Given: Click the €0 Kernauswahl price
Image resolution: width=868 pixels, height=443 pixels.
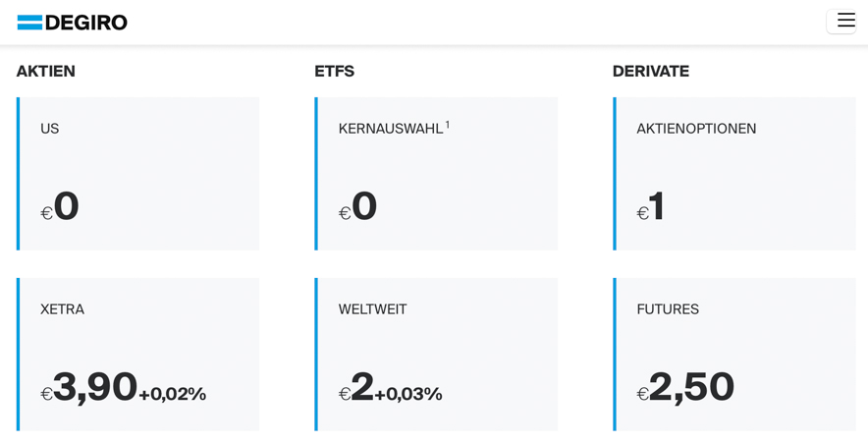Looking at the screenshot, I should click(x=358, y=206).
